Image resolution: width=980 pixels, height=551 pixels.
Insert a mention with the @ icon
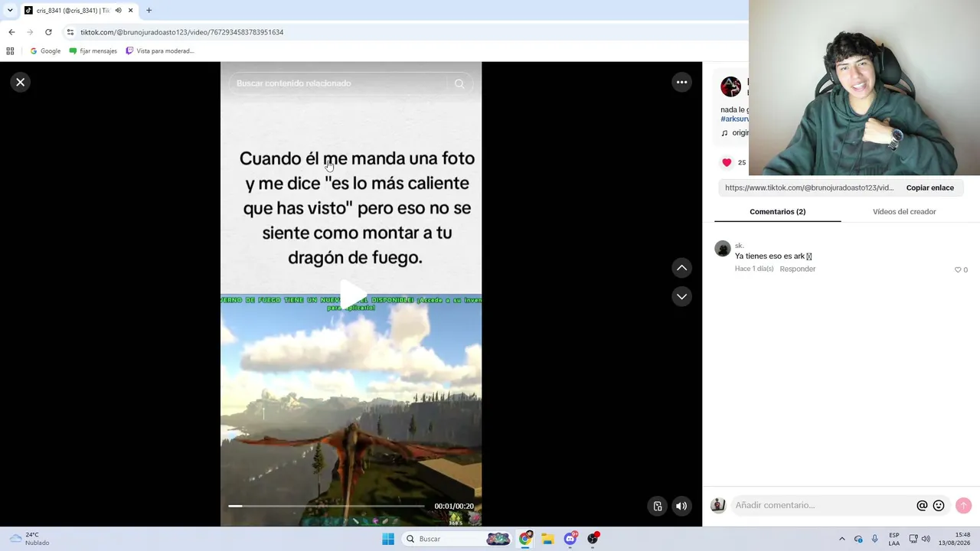click(922, 506)
